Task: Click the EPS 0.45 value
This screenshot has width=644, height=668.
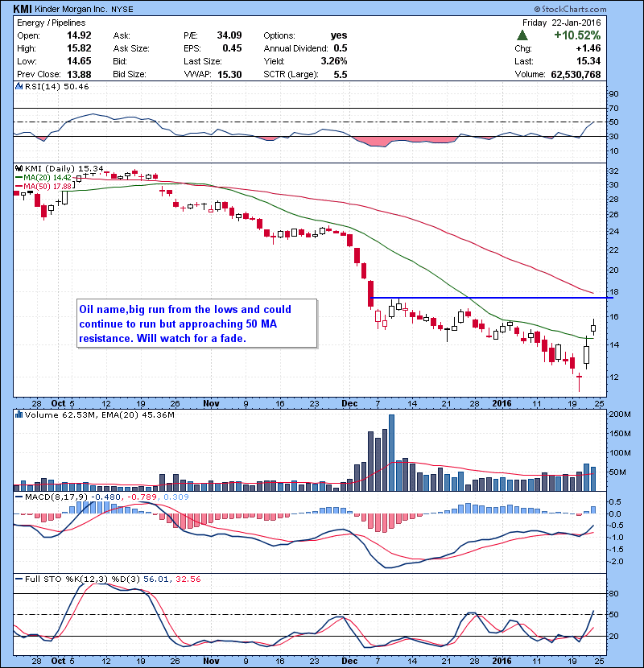Action: [x=232, y=48]
